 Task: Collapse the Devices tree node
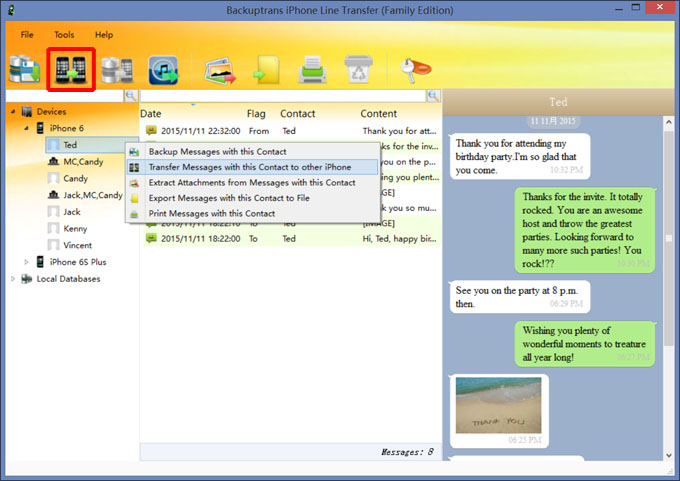[13, 112]
